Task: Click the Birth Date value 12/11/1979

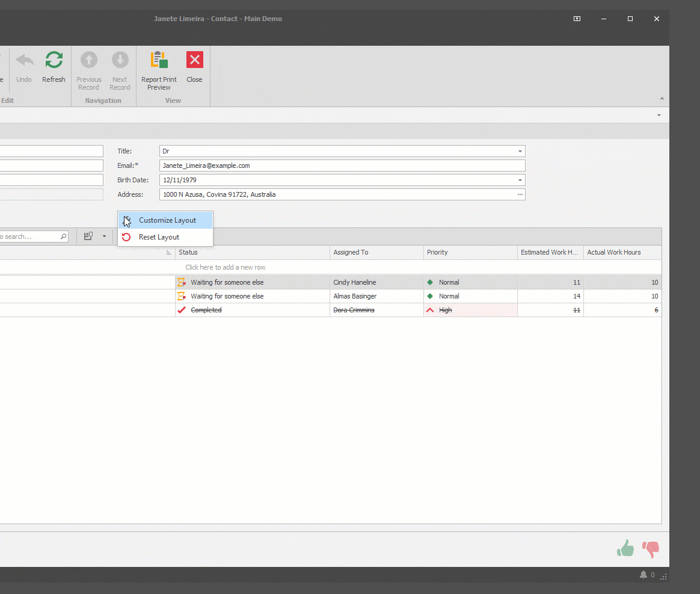Action: tap(180, 180)
